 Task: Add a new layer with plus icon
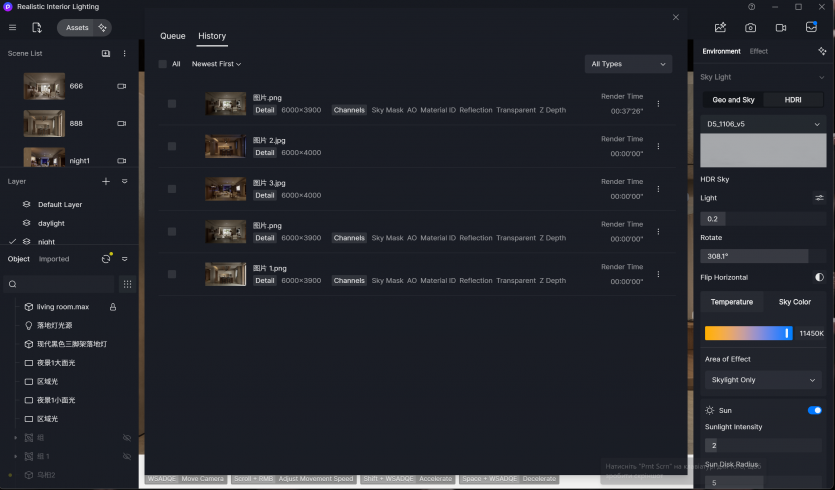click(106, 182)
